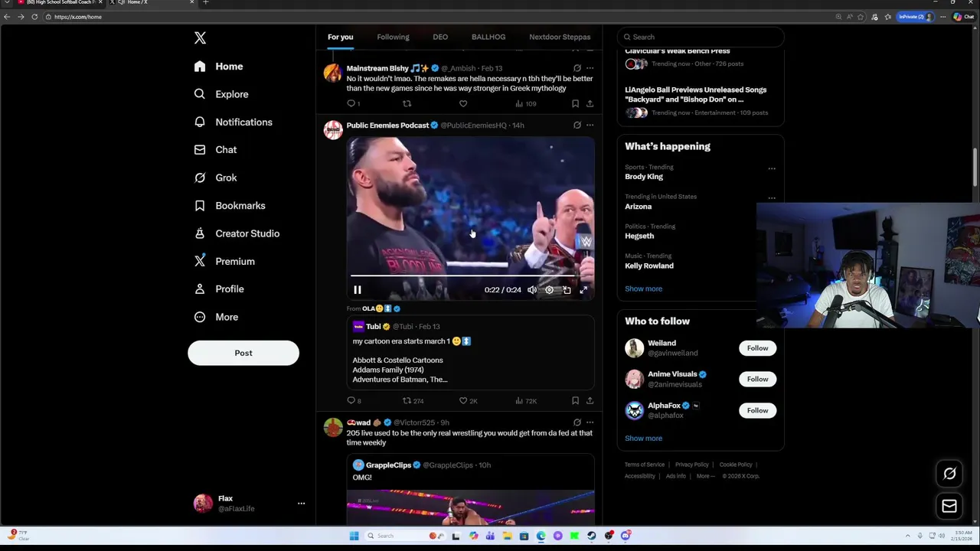Image resolution: width=980 pixels, height=551 pixels.
Task: Click the Search field on X
Action: tap(701, 37)
